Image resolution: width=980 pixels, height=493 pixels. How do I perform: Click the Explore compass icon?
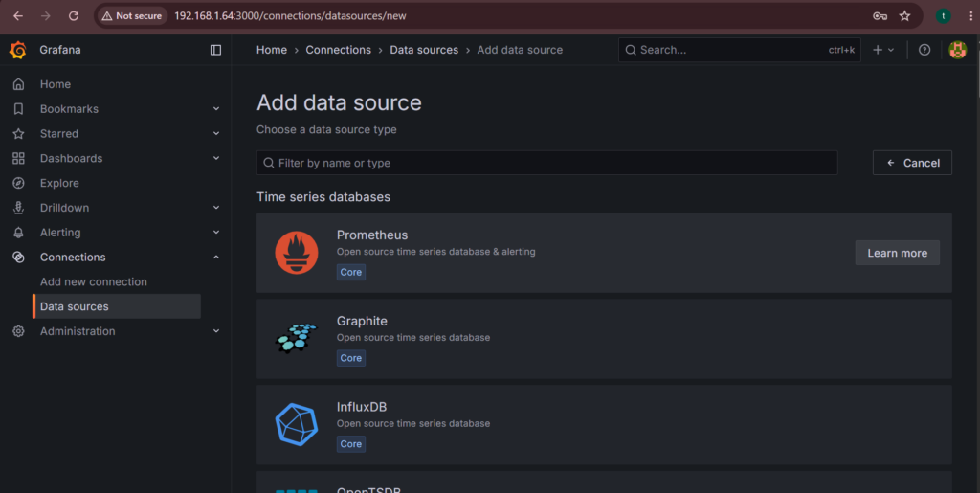tap(19, 183)
